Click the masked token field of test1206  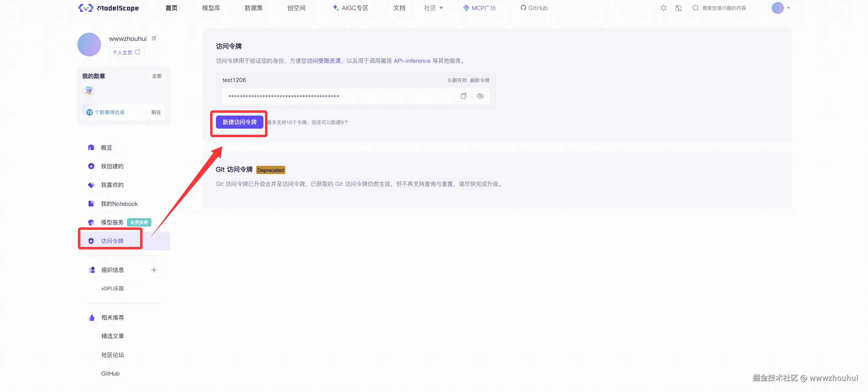355,96
